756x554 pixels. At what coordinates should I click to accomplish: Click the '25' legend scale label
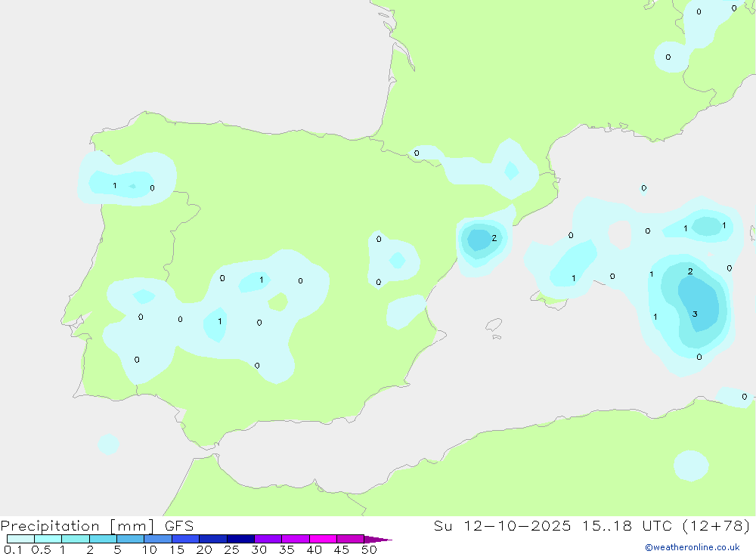click(x=232, y=549)
